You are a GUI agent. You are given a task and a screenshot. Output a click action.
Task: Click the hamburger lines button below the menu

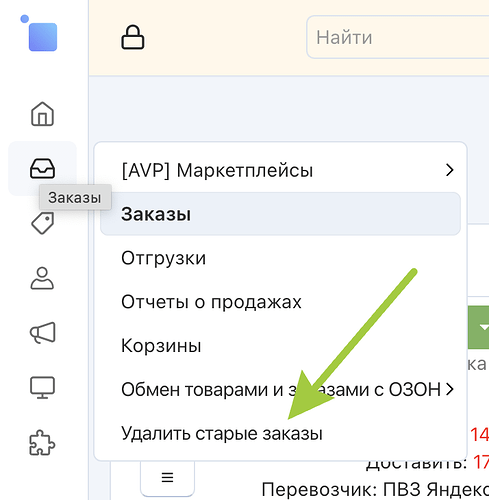pyautogui.click(x=167, y=477)
